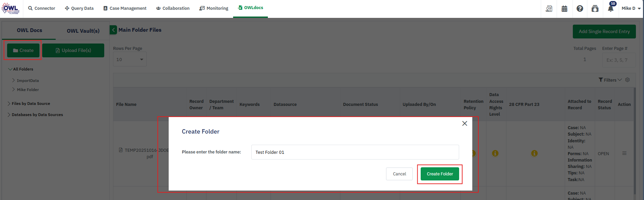Click the Data Access Rights info icon
The width and height of the screenshot is (644, 200).
pyautogui.click(x=495, y=153)
